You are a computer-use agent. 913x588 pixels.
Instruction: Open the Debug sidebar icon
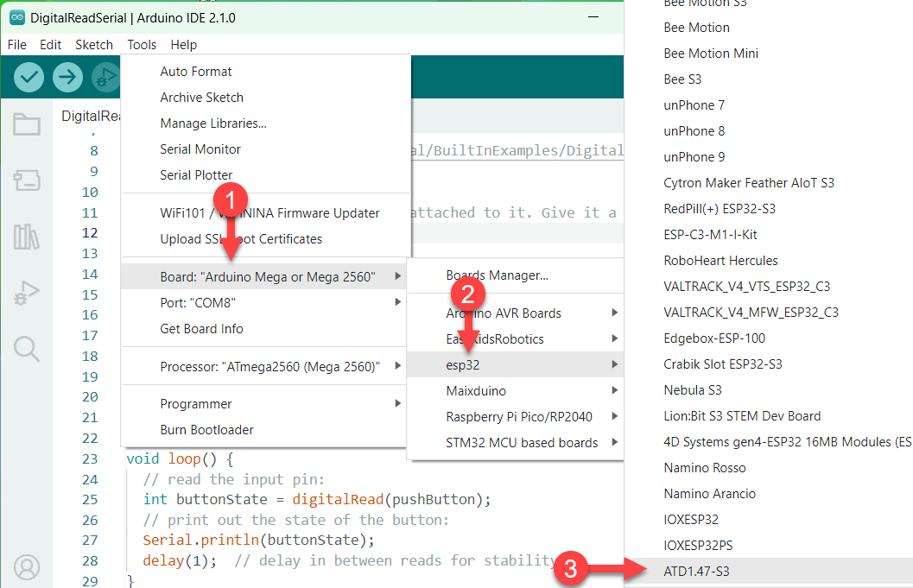click(27, 293)
